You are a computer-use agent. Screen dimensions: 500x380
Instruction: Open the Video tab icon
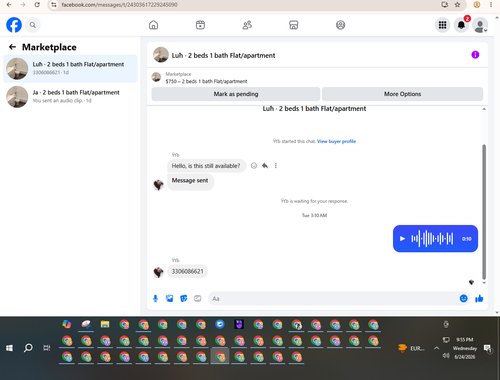tap(200, 25)
